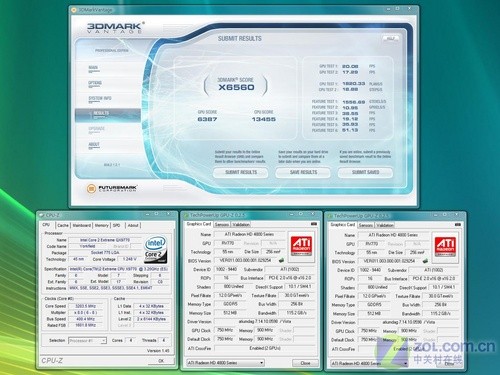This screenshot has height=375, width=500.
Task: Open the Processor selection dropdown in CPU-Z
Action: (87, 340)
